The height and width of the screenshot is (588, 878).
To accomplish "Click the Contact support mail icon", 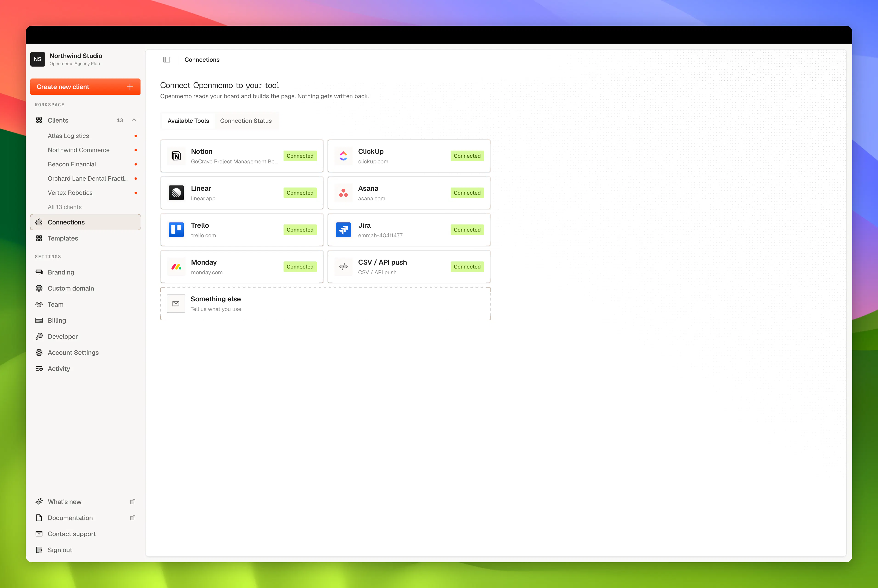I will (x=39, y=534).
